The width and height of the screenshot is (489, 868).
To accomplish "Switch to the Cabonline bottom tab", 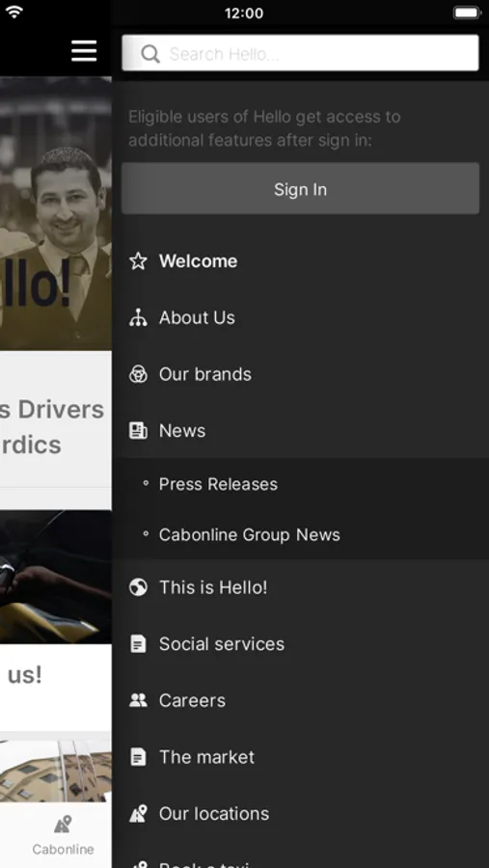I will (63, 835).
